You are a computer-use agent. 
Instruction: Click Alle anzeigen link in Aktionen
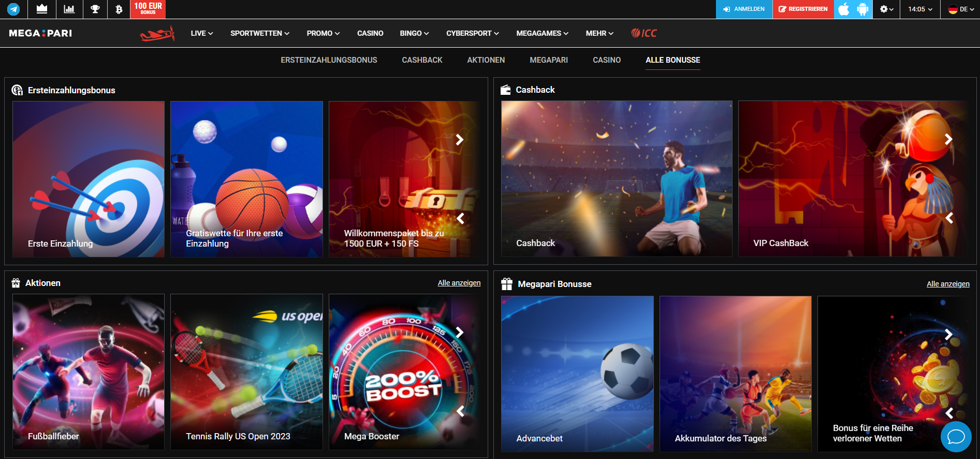[459, 283]
